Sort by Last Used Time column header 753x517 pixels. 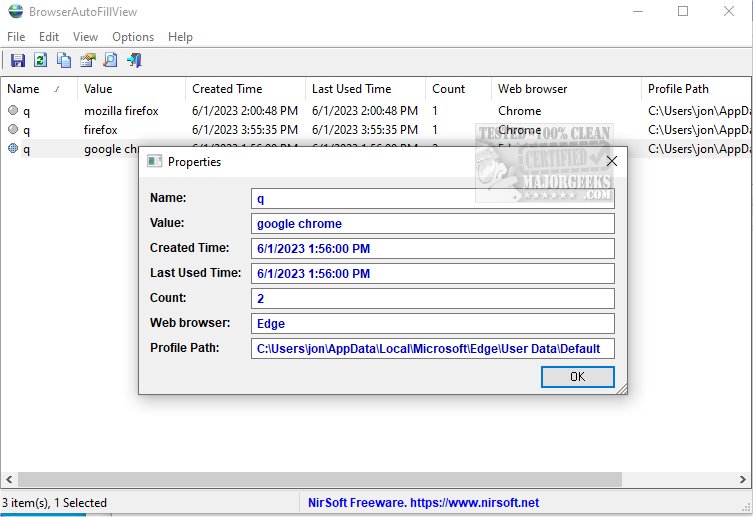[365, 89]
